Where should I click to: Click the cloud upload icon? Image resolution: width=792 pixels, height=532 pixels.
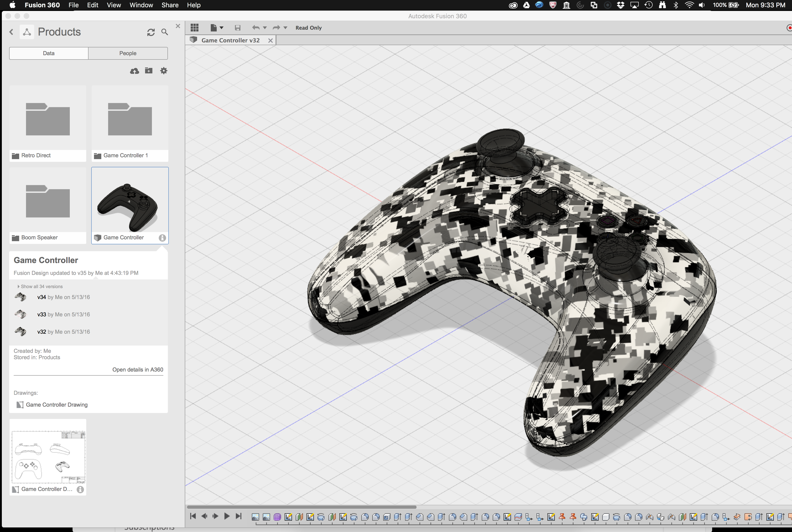pos(134,71)
